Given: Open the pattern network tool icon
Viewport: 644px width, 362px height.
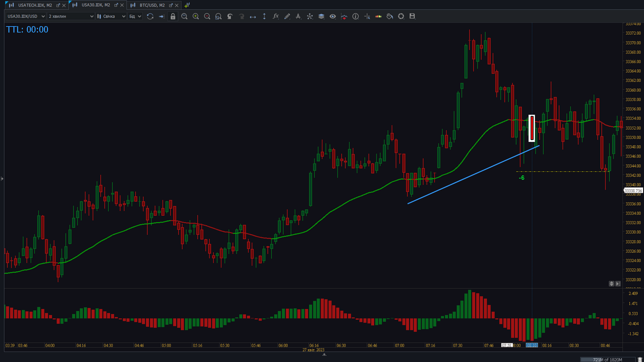Looking at the screenshot, I should coord(310,16).
